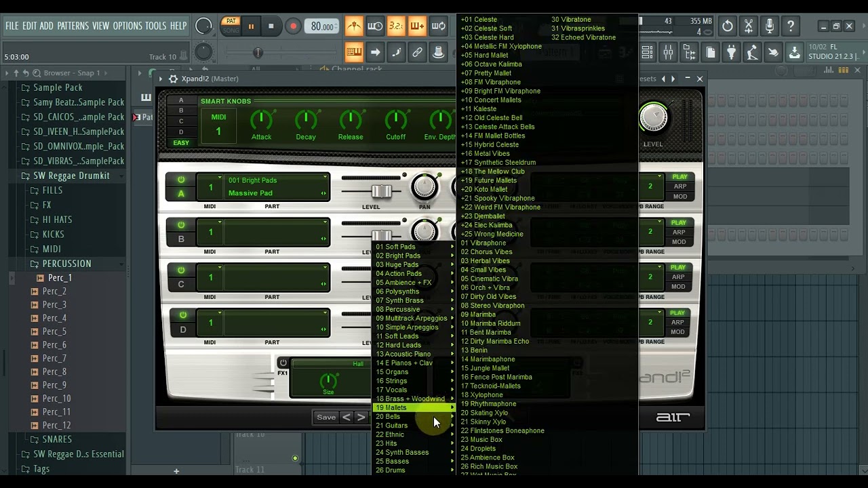Open the PATTERNS menu
The image size is (868, 488).
click(x=73, y=26)
